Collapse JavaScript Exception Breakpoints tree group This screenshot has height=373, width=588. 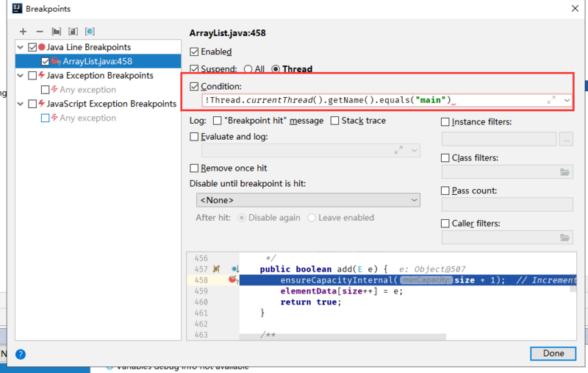click(x=21, y=104)
